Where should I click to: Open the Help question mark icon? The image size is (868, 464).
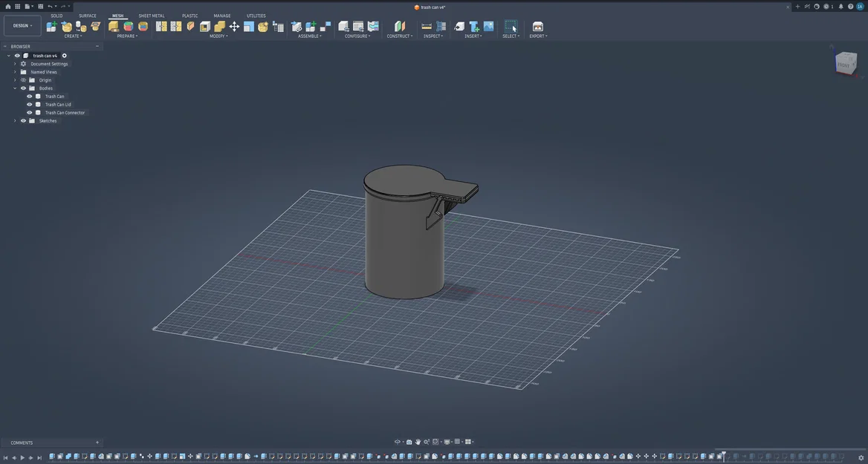(x=850, y=7)
